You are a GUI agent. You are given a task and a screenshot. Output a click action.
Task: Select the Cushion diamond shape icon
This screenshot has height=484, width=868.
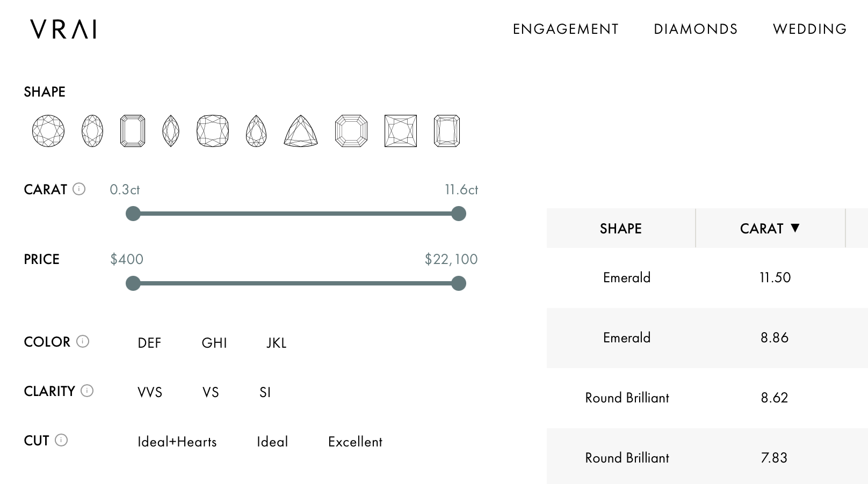click(x=213, y=131)
